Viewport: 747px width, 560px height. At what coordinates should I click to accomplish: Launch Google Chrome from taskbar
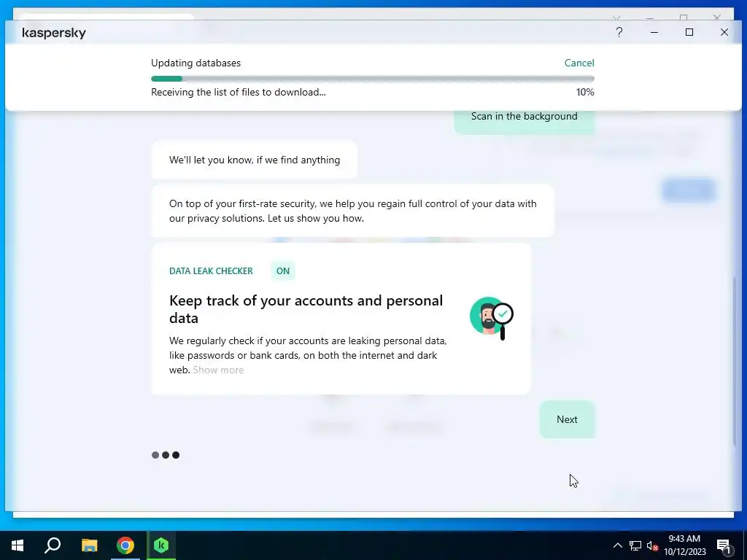pos(125,545)
